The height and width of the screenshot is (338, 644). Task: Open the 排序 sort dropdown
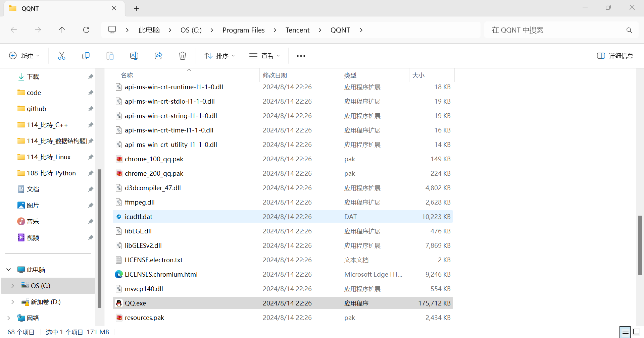[x=220, y=56]
